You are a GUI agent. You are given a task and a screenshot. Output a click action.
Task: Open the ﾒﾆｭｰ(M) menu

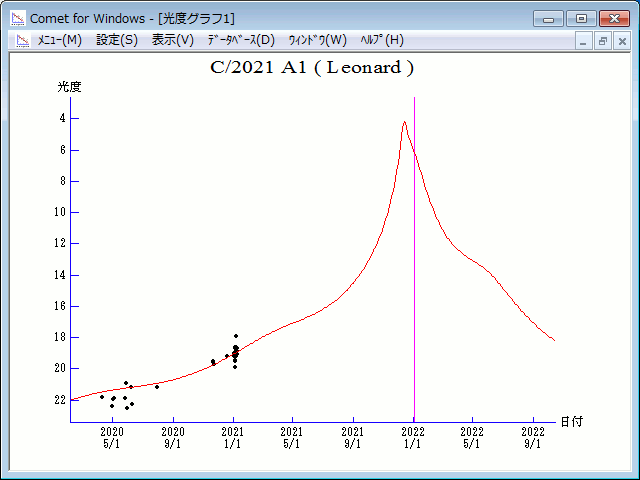click(x=59, y=40)
